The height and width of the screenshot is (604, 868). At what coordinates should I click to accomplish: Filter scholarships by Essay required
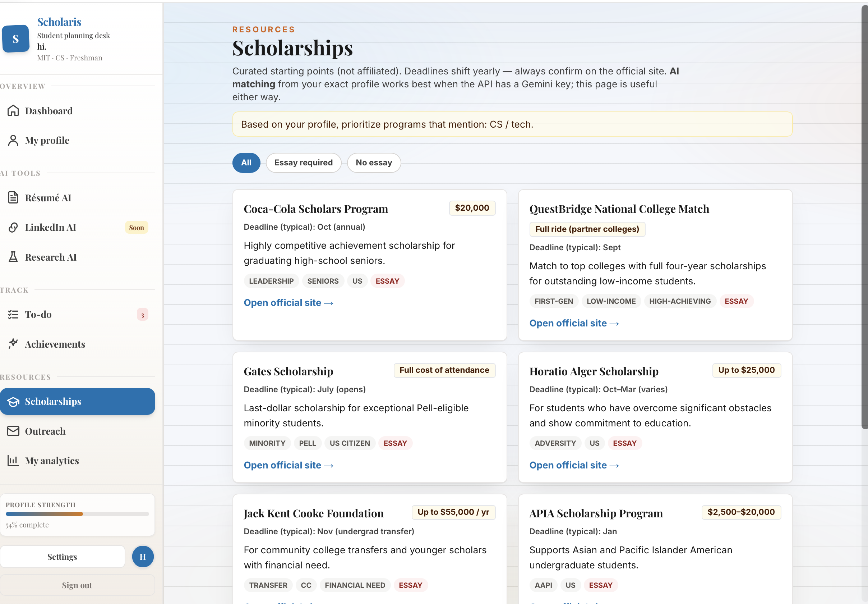(x=303, y=163)
